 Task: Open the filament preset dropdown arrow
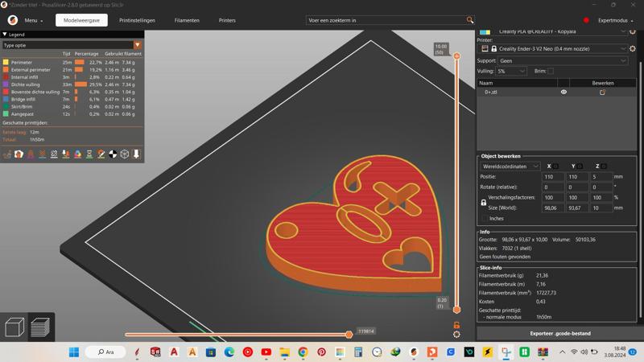click(x=623, y=31)
